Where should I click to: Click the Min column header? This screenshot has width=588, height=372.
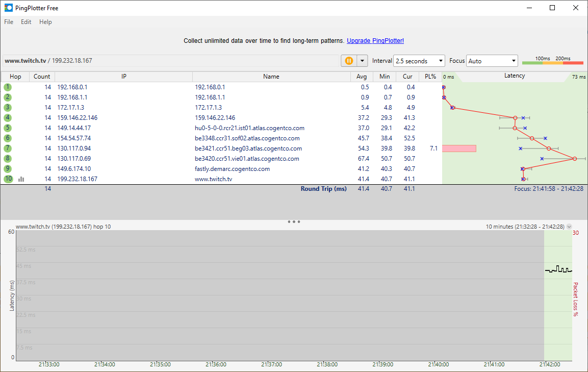[x=385, y=77]
